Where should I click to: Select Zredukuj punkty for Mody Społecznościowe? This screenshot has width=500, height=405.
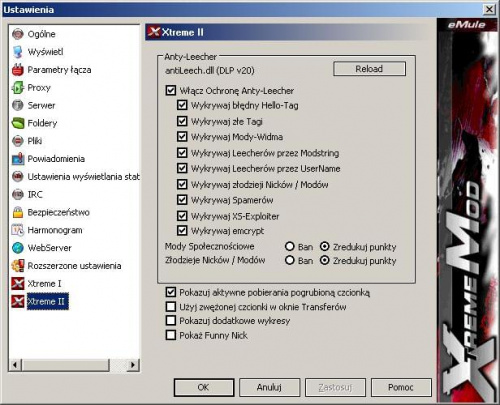pyautogui.click(x=325, y=246)
